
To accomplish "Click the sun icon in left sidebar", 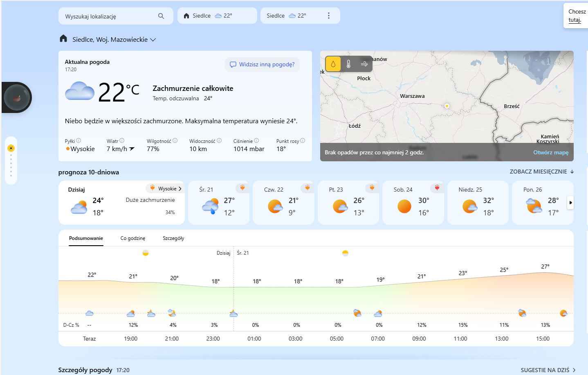I will pyautogui.click(x=11, y=148).
